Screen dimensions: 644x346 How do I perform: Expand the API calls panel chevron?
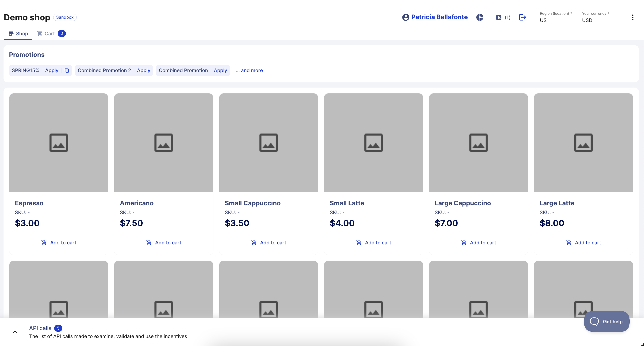click(x=15, y=332)
